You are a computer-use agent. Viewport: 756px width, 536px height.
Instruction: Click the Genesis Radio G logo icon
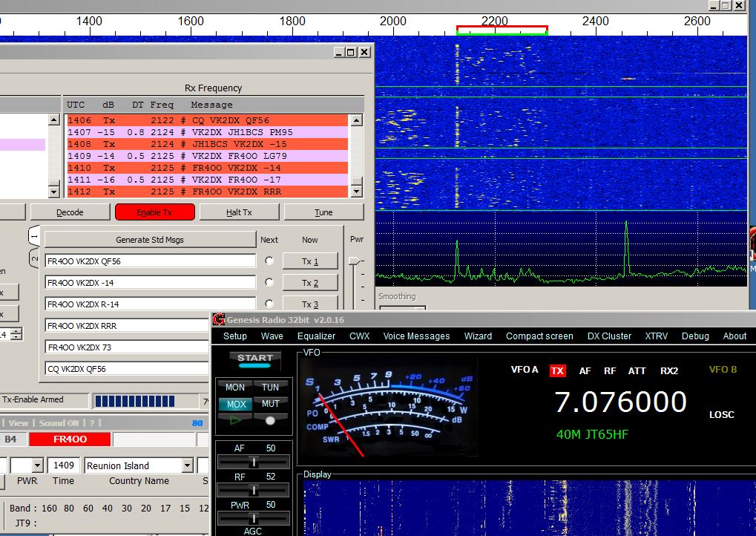217,319
